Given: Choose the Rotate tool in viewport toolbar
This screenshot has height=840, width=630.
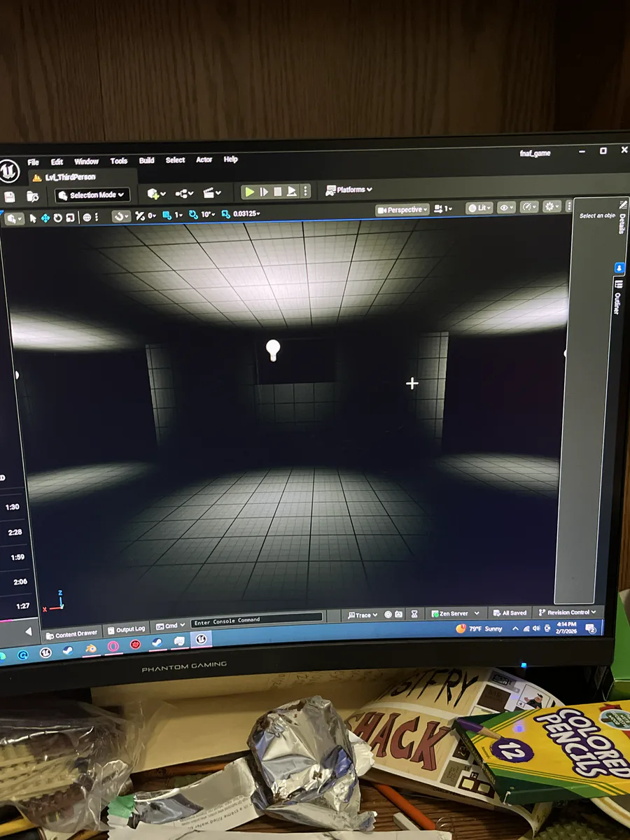Looking at the screenshot, I should pos(58,218).
